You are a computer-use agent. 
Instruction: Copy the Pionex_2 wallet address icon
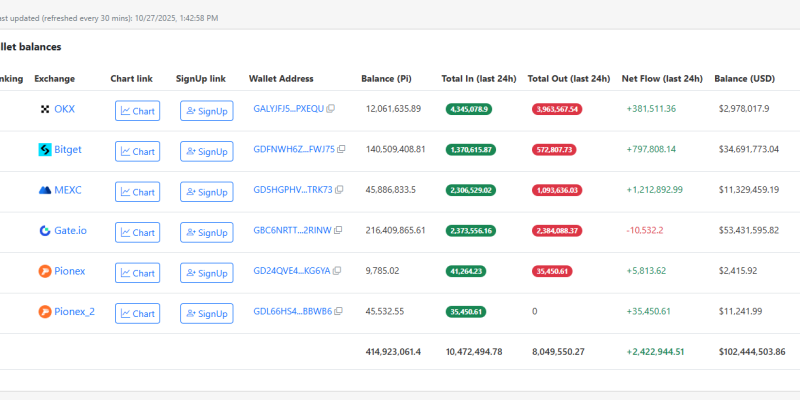(x=338, y=312)
